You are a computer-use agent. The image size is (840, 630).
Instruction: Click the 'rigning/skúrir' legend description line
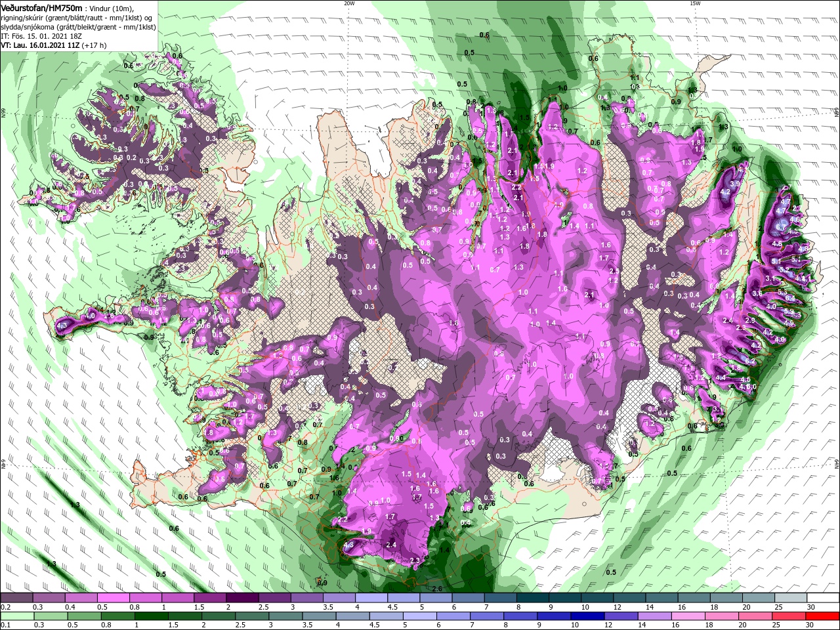point(76,17)
